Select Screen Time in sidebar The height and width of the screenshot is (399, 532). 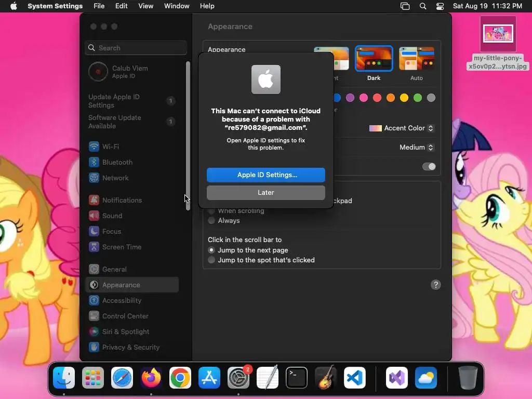[x=132, y=247]
